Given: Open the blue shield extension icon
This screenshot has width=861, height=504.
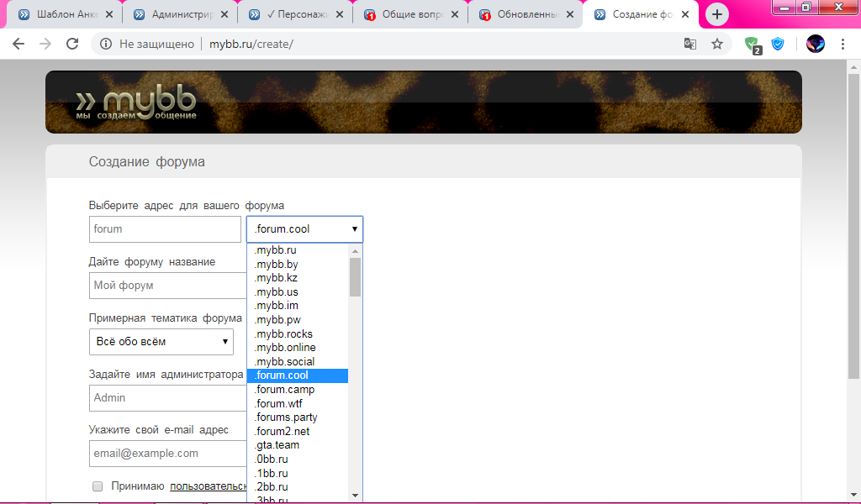Looking at the screenshot, I should [x=778, y=44].
